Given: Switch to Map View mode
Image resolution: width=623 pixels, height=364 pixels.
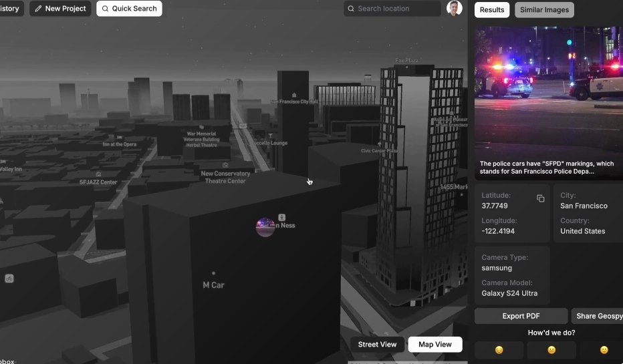Looking at the screenshot, I should pyautogui.click(x=434, y=345).
